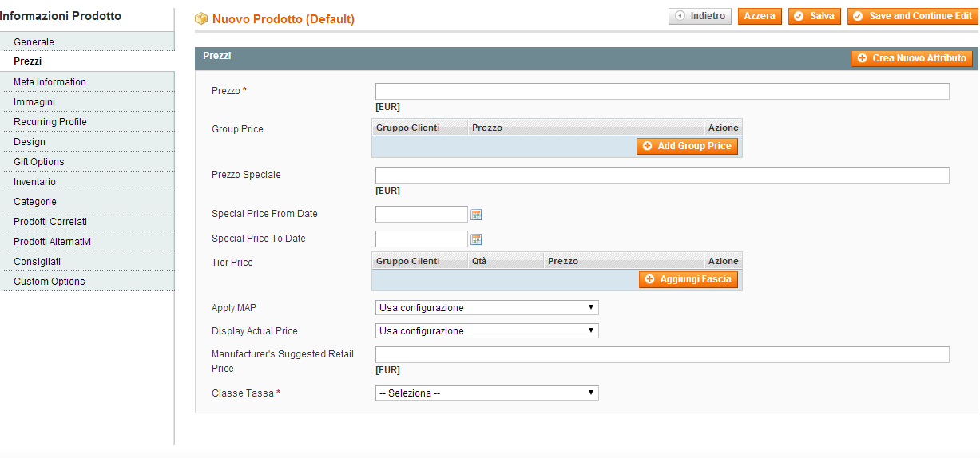
Task: Click the Manufacturer's Suggested Retail Price field
Action: (x=661, y=354)
